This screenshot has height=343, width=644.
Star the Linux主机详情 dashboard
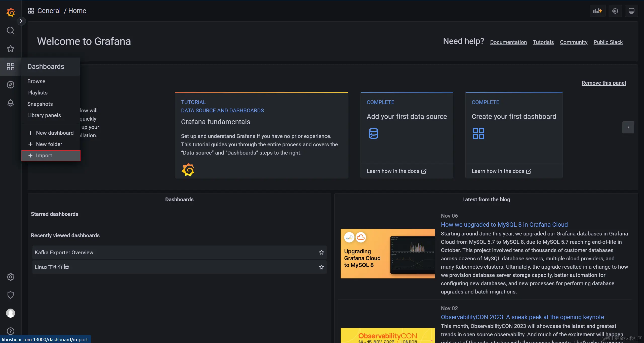[321, 267]
